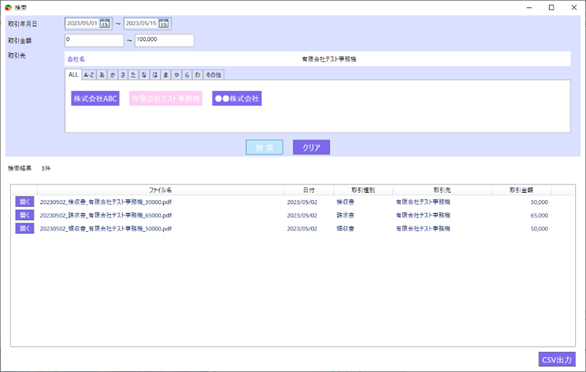The image size is (586, 372).
Task: Click the 取引年月日 label
Action: point(22,24)
